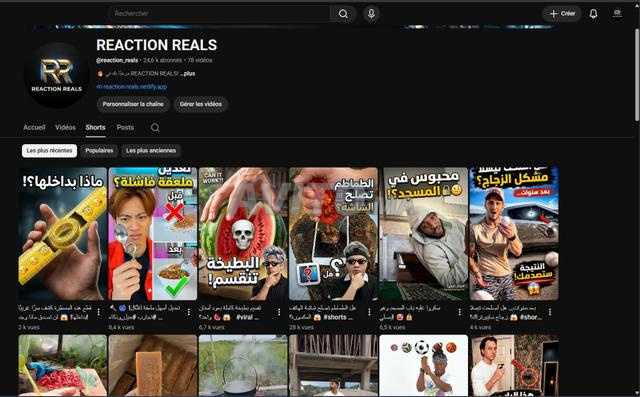Screen dimensions: 640x397
Task: Open the soccer ball juggling short
Action: click(x=423, y=365)
